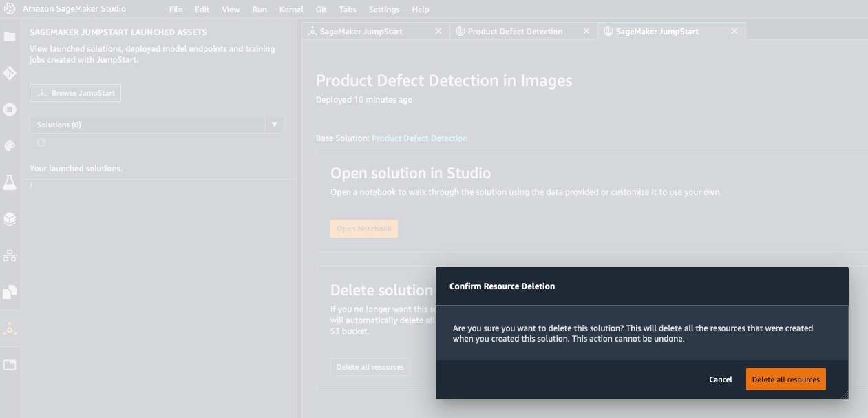Viewport: 868px width, 418px height.
Task: Cancel the resource deletion dialog
Action: (721, 379)
